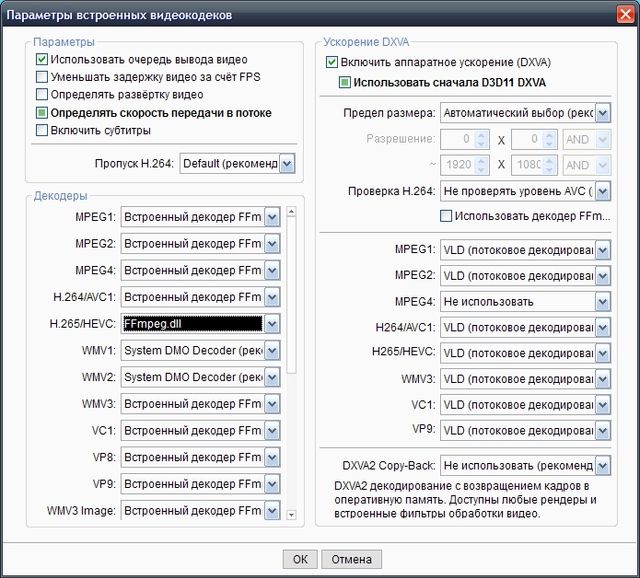Image resolution: width=640 pixels, height=578 pixels.
Task: Enable the "Включить субтитры" checkbox
Action: (41, 130)
